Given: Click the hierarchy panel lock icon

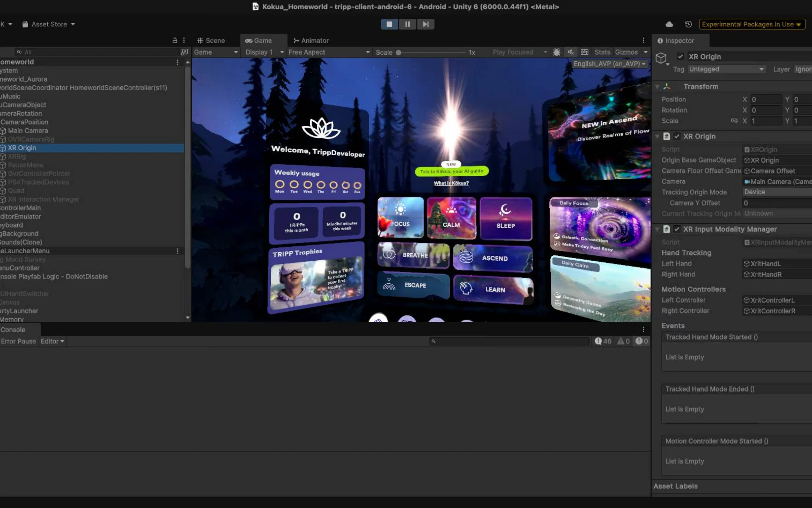Looking at the screenshot, I should point(175,40).
